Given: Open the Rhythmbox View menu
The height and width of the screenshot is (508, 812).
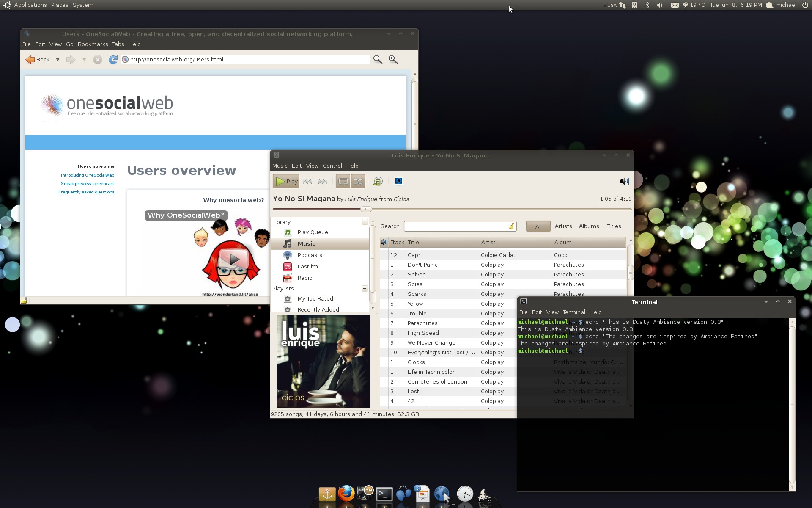Looking at the screenshot, I should coord(312,166).
